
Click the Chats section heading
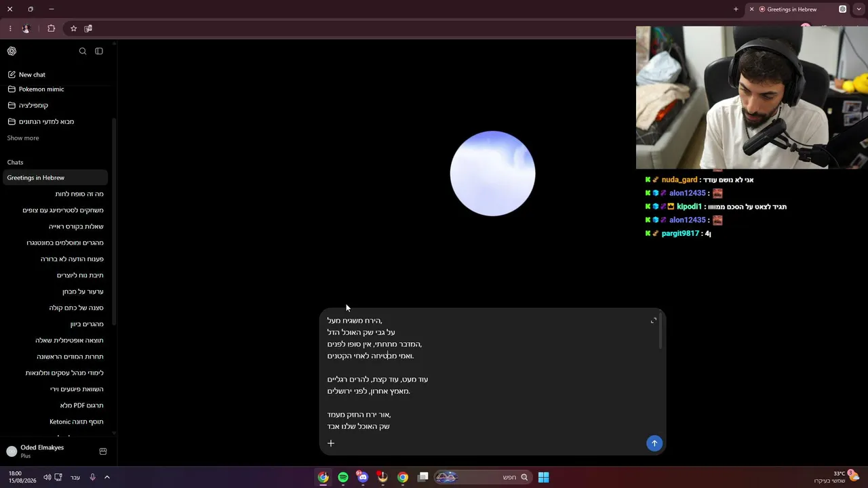[15, 162]
